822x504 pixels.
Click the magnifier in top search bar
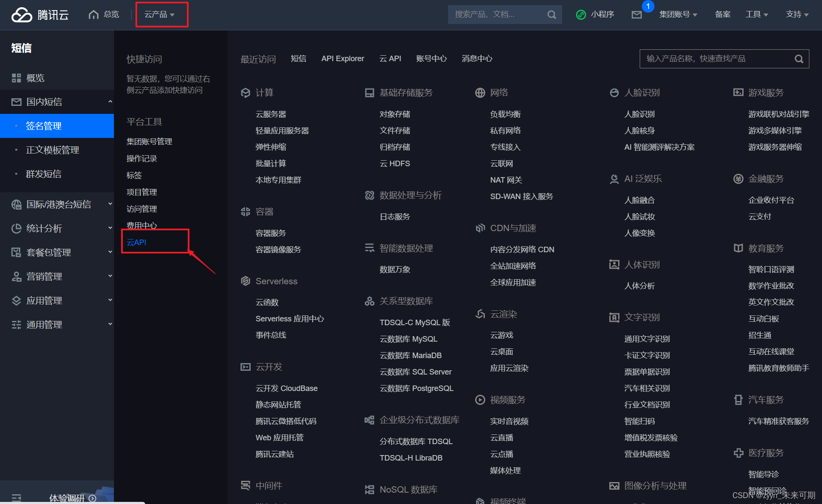click(x=552, y=15)
